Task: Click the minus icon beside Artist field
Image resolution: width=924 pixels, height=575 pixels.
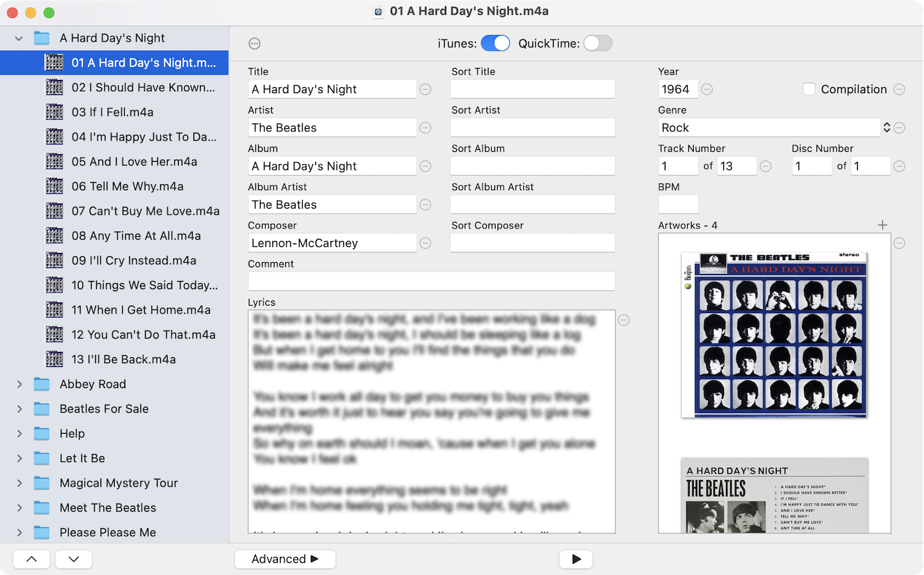Action: point(426,127)
